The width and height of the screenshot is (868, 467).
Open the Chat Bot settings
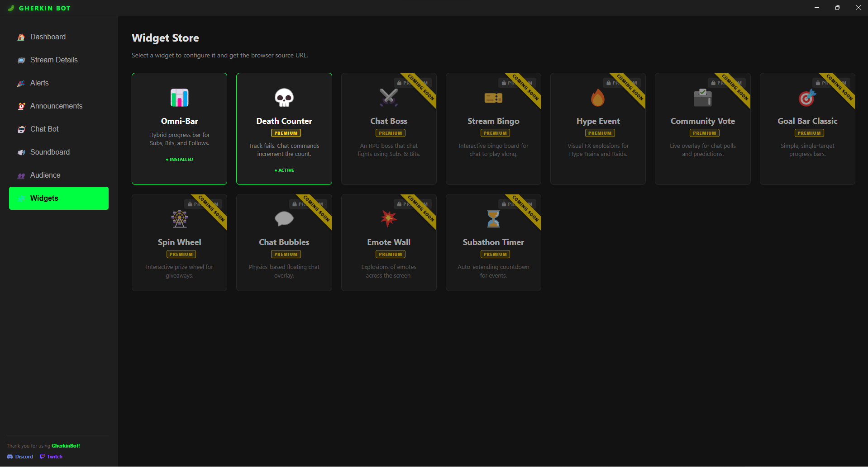pyautogui.click(x=44, y=129)
